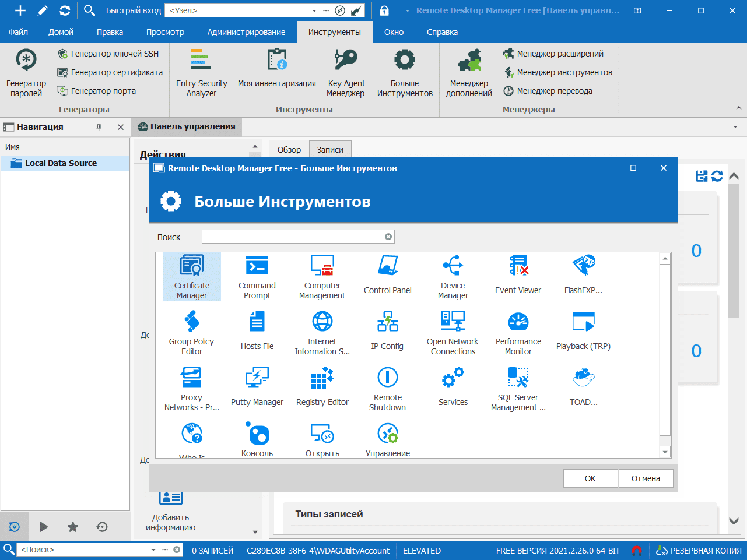
Task: Open the Certificate Manager tool
Action: pyautogui.click(x=192, y=277)
